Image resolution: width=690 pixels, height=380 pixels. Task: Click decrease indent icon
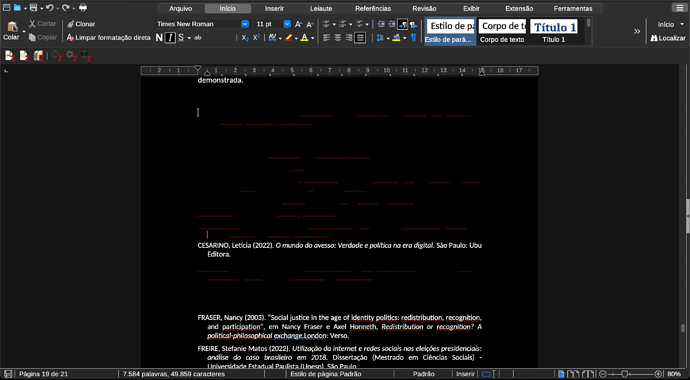[392, 24]
